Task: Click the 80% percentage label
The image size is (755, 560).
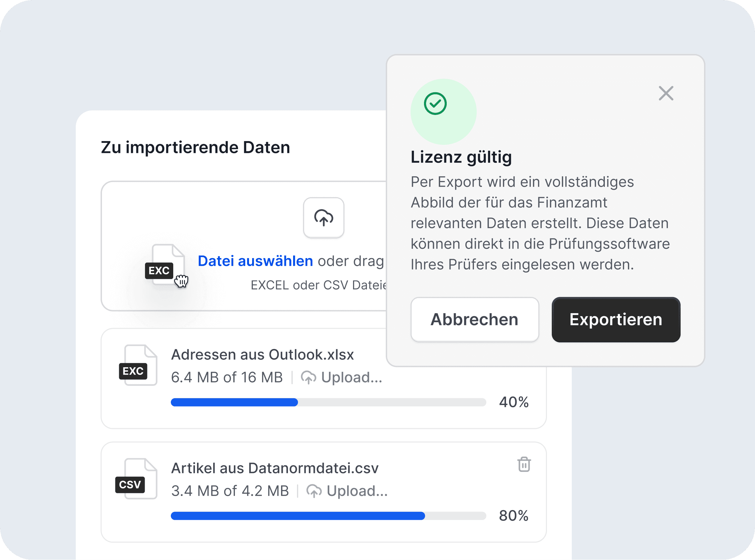Action: [x=514, y=516]
